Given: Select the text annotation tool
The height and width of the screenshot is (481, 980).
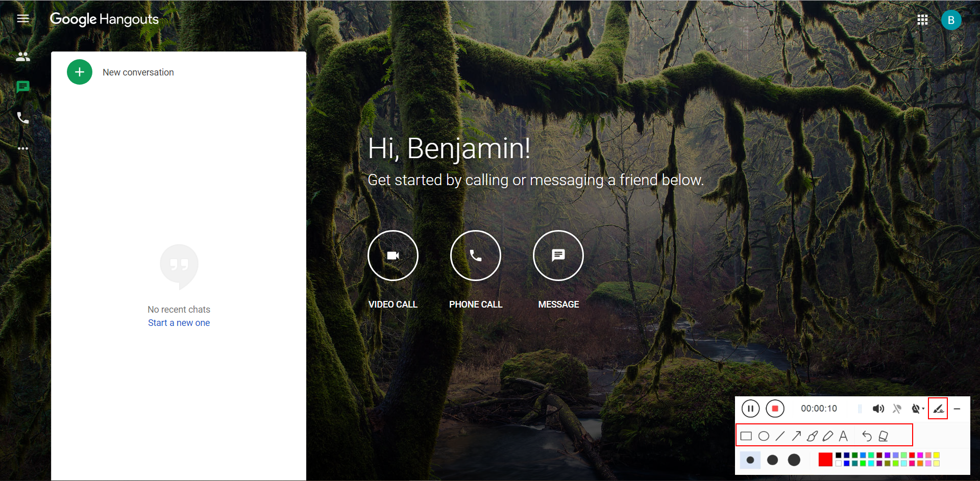Looking at the screenshot, I should click(x=843, y=436).
